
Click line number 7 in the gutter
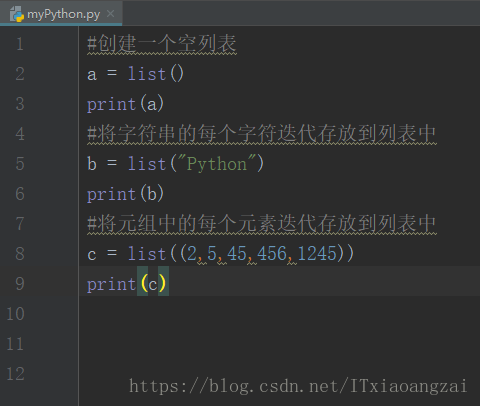(20, 224)
